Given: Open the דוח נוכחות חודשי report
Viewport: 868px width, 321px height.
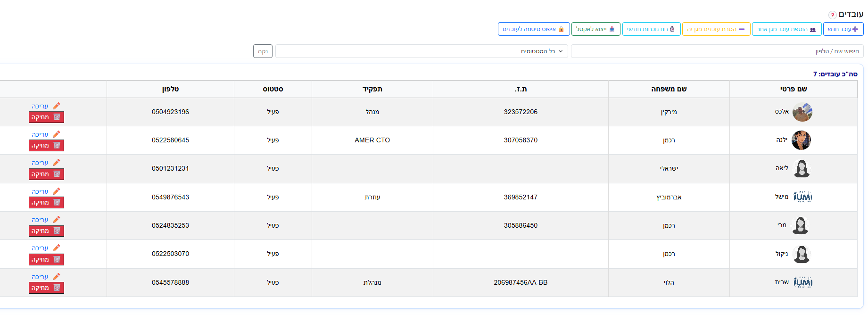Looking at the screenshot, I should coord(651,29).
